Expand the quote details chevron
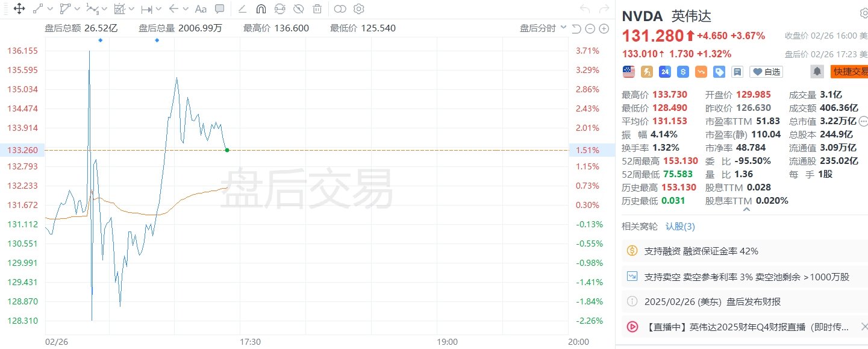This screenshot has width=868, height=349. point(747,210)
